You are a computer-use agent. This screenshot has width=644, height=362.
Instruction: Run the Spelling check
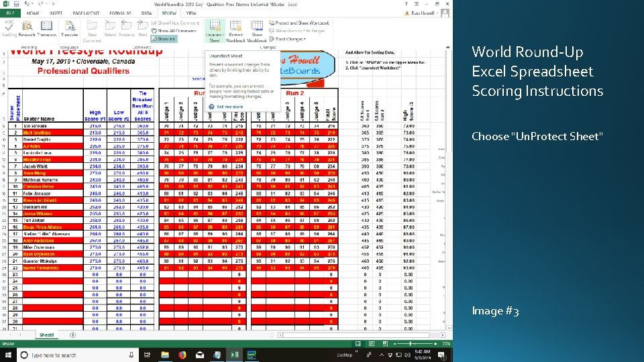pyautogui.click(x=9, y=29)
